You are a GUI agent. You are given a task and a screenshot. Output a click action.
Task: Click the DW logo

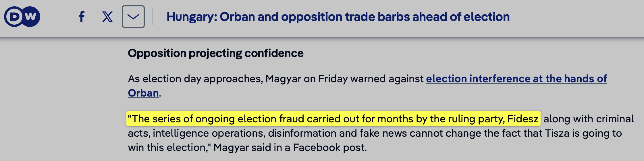(x=22, y=17)
